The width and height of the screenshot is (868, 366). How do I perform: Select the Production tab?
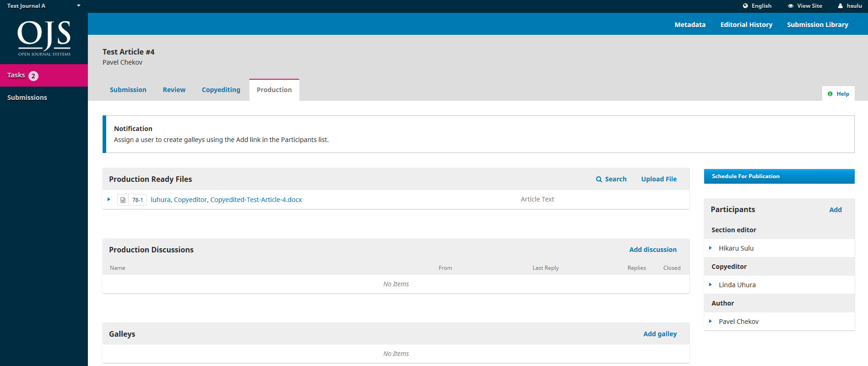tap(274, 90)
